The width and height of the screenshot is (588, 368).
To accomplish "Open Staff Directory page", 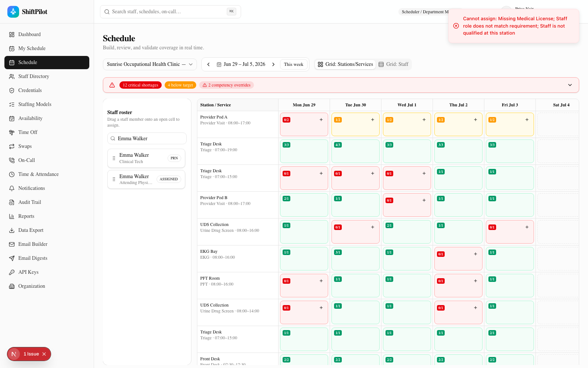I will (x=47, y=77).
